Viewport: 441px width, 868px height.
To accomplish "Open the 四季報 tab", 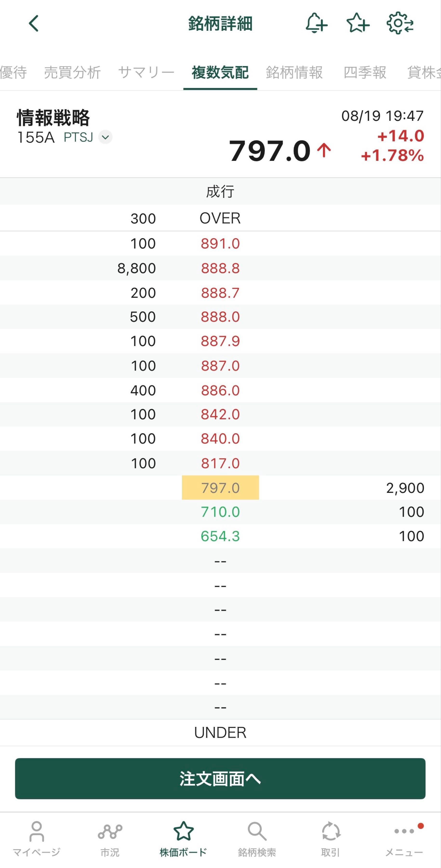I will [365, 72].
